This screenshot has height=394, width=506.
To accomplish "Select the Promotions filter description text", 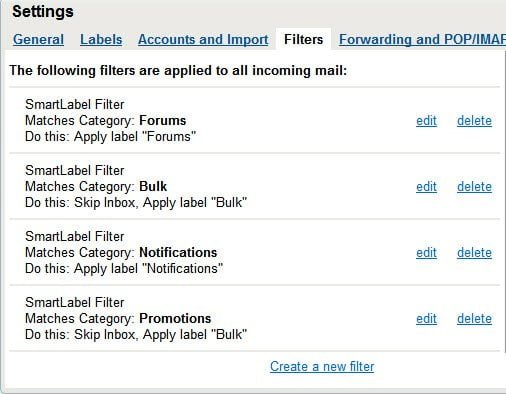I will (136, 318).
